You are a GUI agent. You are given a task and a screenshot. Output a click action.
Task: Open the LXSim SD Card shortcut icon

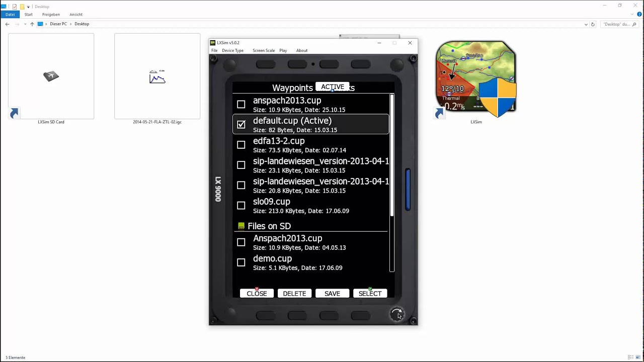pos(51,76)
